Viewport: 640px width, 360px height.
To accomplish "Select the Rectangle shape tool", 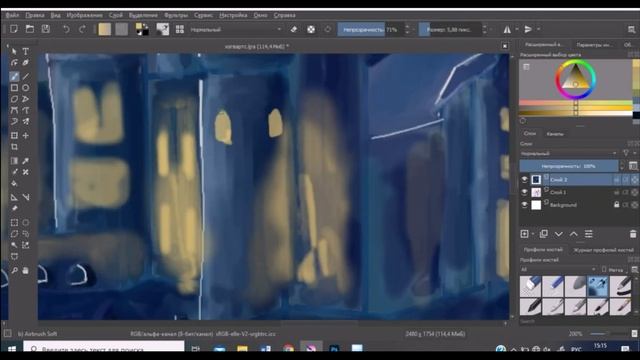I will (x=14, y=88).
